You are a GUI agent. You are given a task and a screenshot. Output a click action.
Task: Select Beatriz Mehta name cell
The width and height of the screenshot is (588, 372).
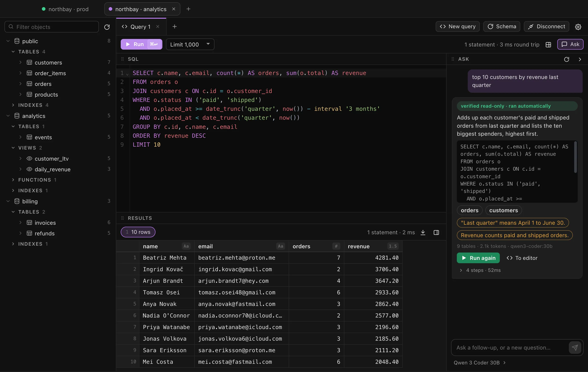[x=167, y=258]
